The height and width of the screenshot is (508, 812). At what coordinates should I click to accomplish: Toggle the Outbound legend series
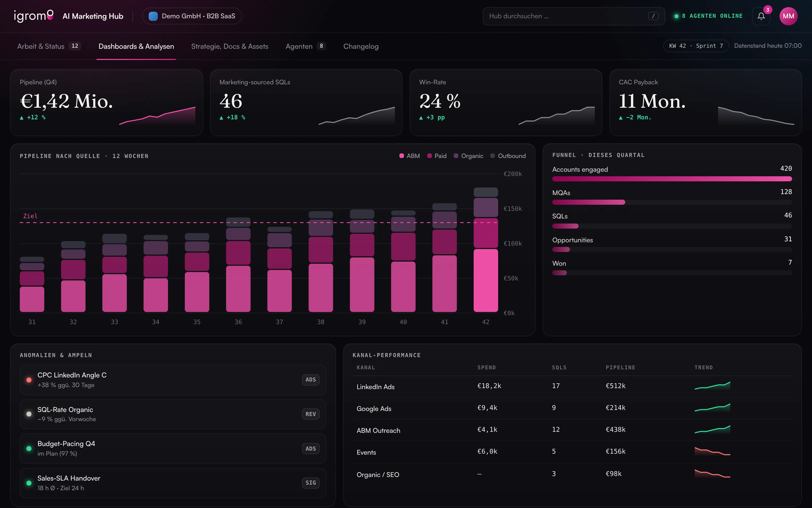(508, 156)
